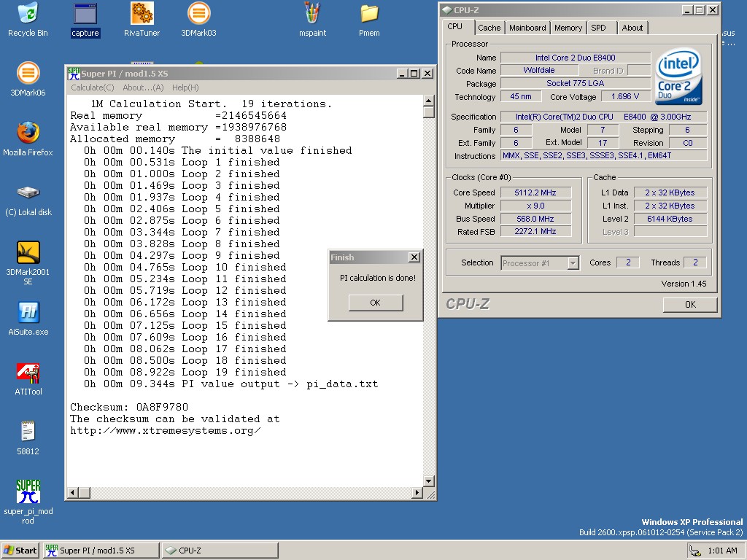Open the AiSuite.exe desktop icon
The width and height of the screenshot is (747, 560).
tap(28, 319)
